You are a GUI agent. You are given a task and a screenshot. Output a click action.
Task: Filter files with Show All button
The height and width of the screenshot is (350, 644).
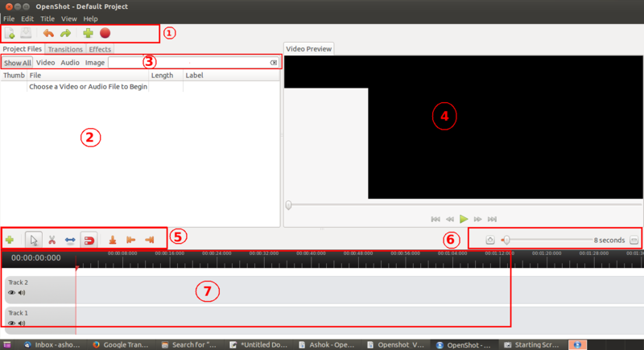pyautogui.click(x=17, y=63)
